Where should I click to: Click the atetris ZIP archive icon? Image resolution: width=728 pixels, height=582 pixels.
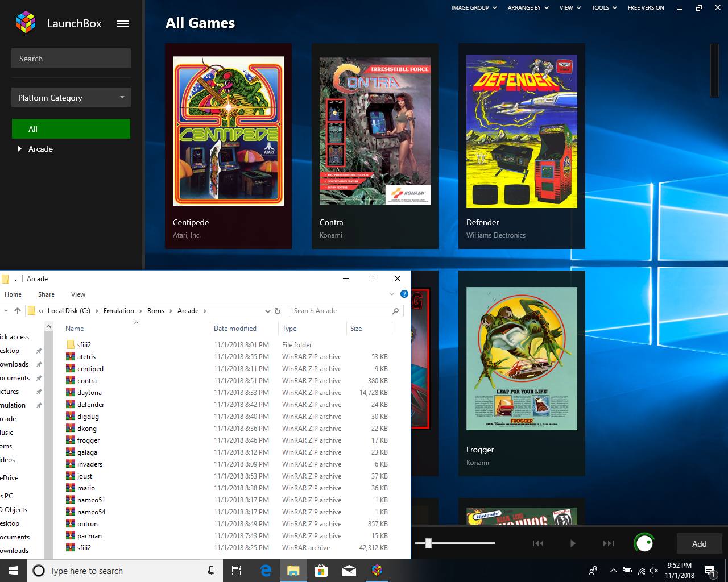(x=71, y=356)
